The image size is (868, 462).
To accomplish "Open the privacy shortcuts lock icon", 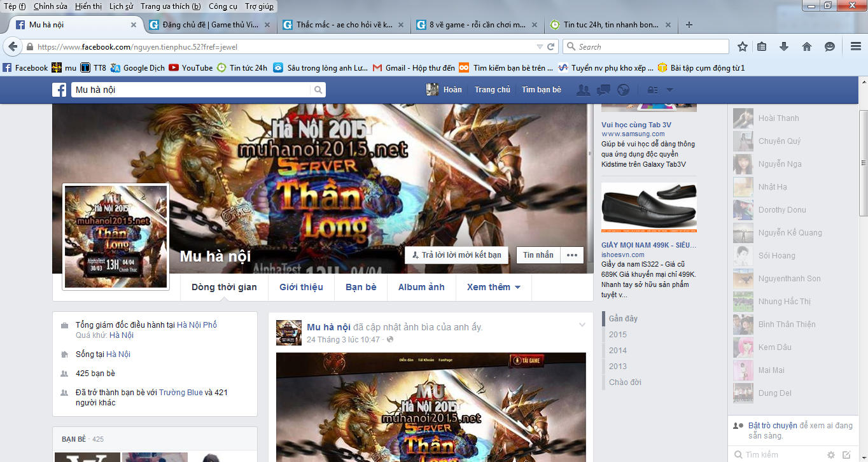I will 652,90.
